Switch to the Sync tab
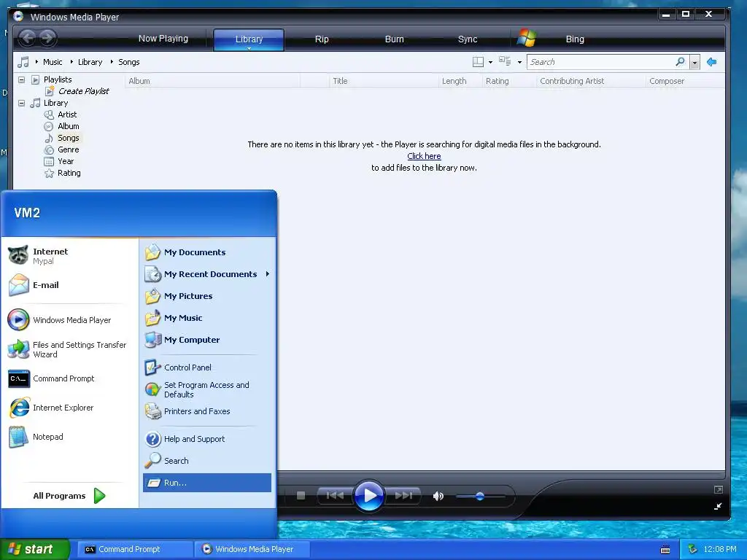The width and height of the screenshot is (747, 560). tap(468, 39)
